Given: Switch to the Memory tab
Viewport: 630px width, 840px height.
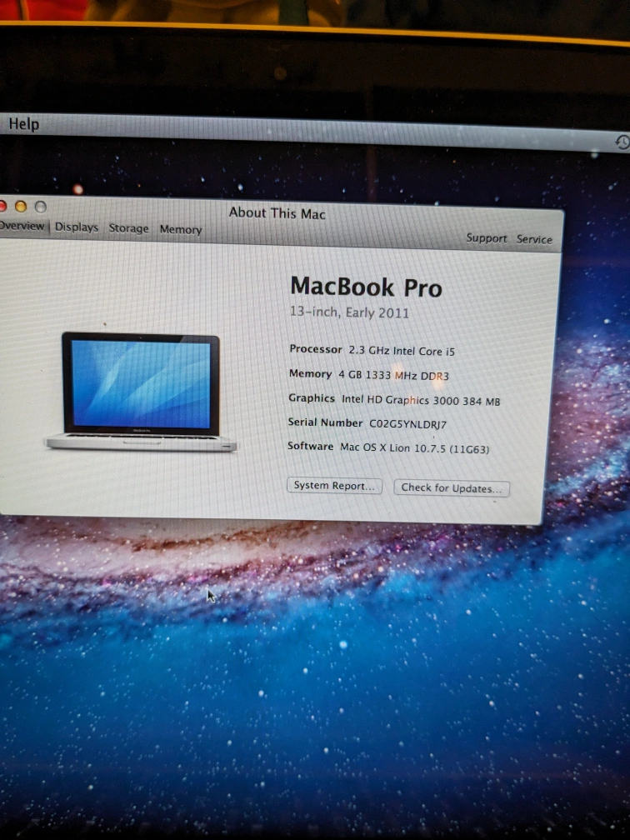Looking at the screenshot, I should 181,230.
